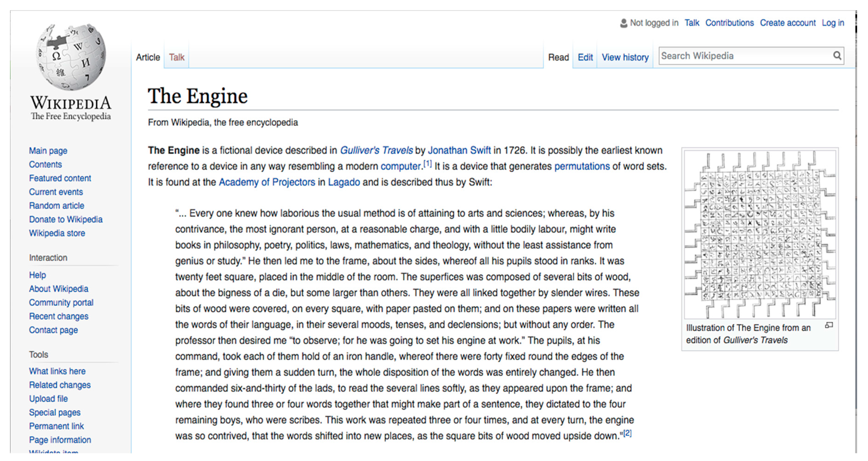This screenshot has height=461, width=868.
Task: Open the Community portal link
Action: (61, 303)
